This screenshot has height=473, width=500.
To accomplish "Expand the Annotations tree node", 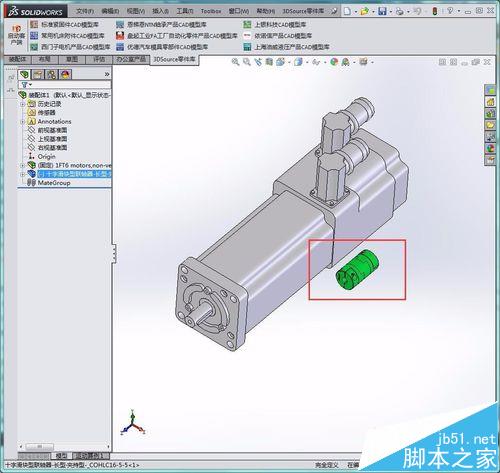I will 23,121.
